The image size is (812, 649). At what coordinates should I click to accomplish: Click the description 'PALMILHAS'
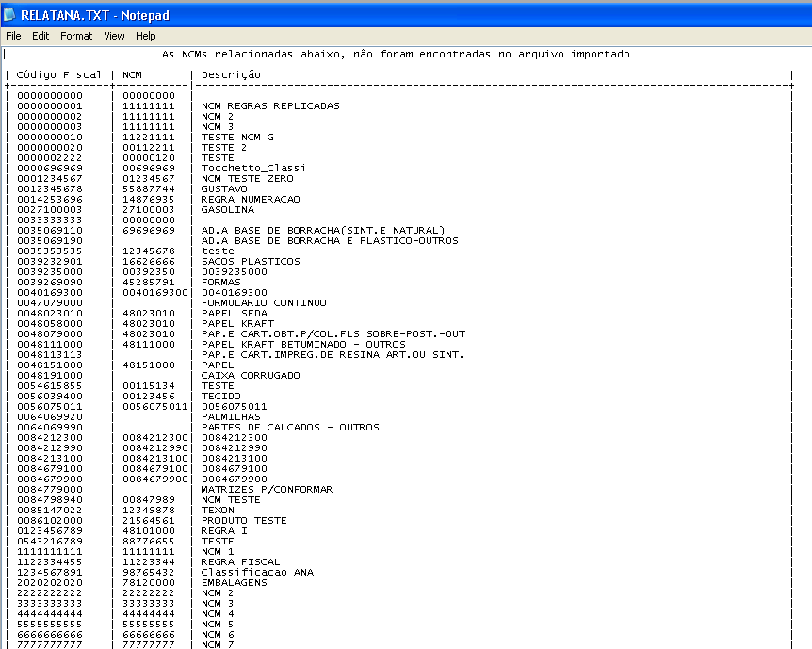click(231, 416)
